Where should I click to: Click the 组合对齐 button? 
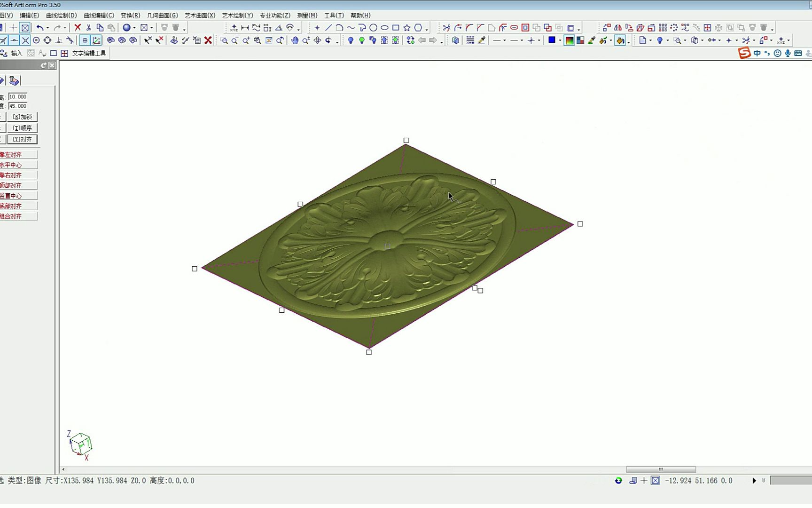(18, 216)
